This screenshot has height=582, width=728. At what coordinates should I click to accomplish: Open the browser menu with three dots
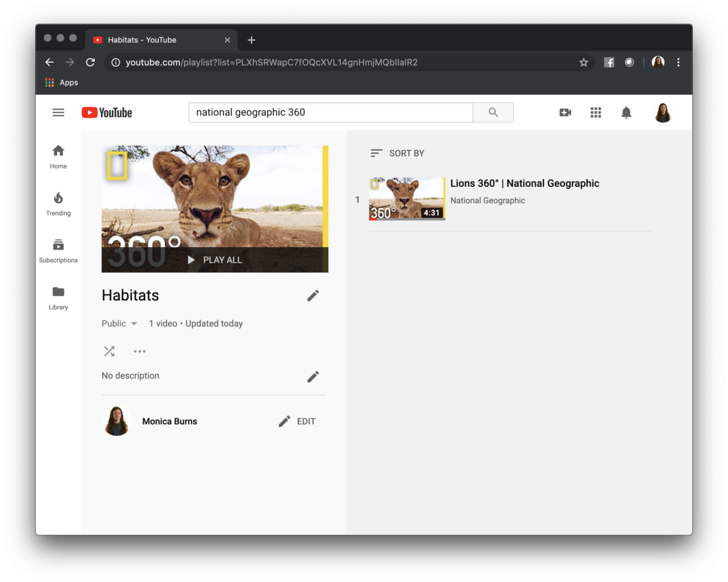coord(678,62)
